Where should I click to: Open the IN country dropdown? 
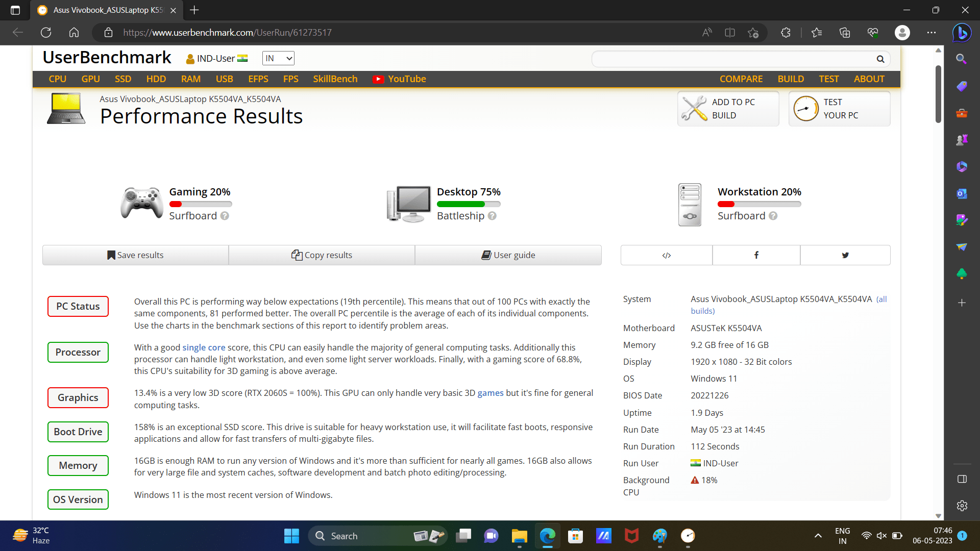coord(278,58)
